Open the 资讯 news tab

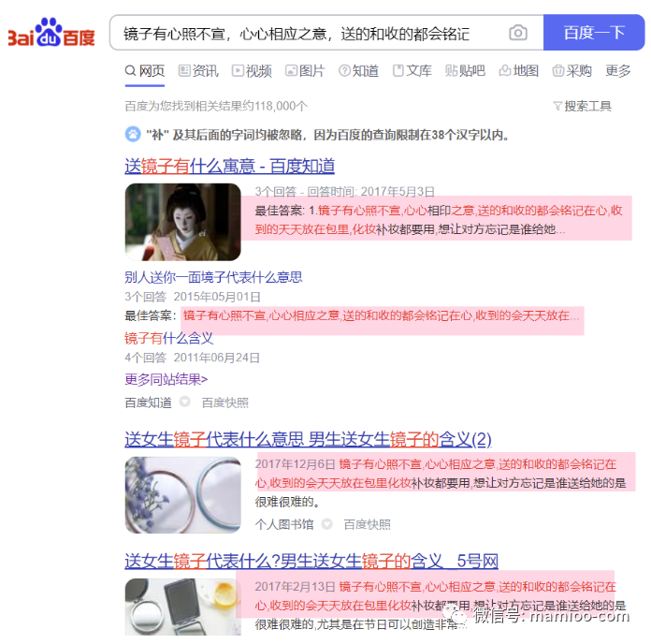198,71
